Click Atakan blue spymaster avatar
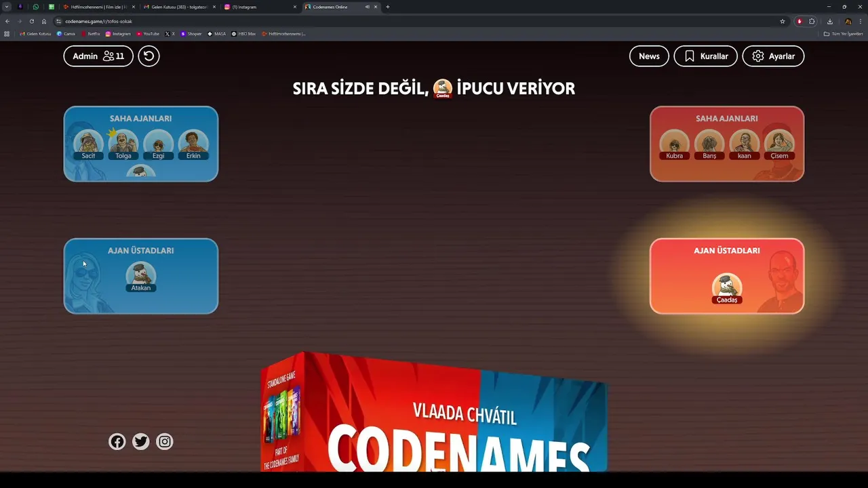This screenshot has width=868, height=488. click(x=141, y=277)
